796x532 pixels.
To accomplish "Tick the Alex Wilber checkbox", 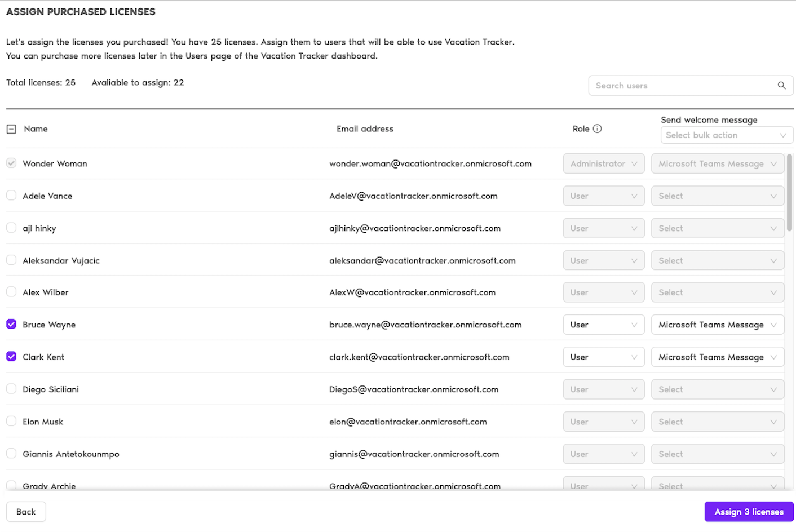I will pos(11,292).
